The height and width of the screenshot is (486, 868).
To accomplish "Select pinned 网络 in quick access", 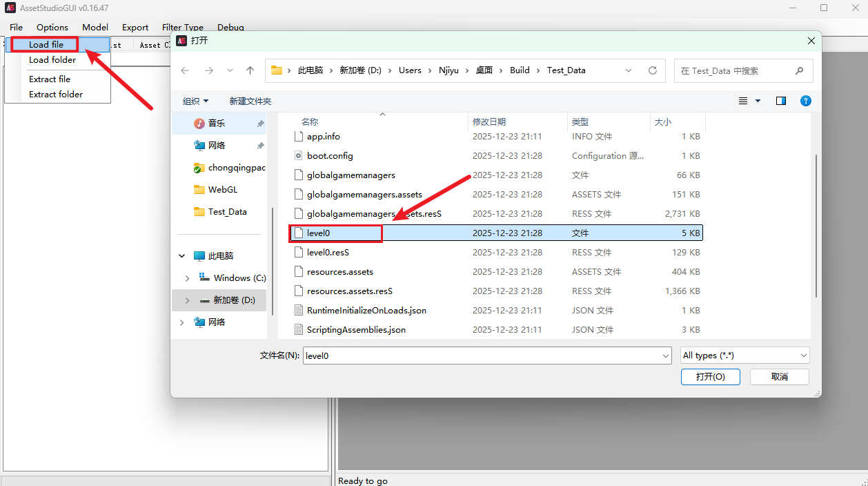I will click(217, 145).
